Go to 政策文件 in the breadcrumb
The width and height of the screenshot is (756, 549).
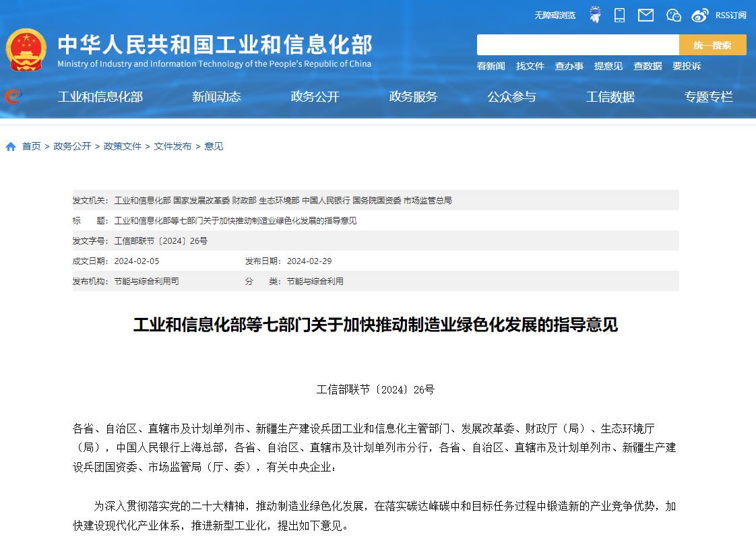point(123,147)
